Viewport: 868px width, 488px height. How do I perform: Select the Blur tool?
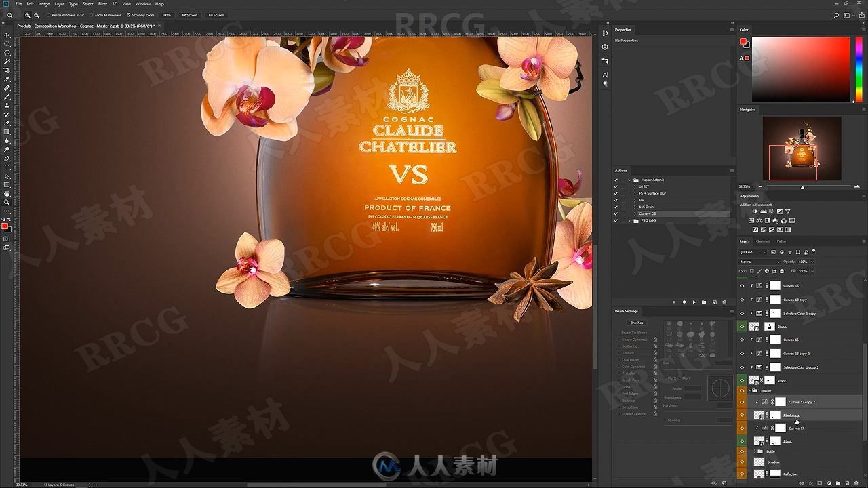[7, 141]
